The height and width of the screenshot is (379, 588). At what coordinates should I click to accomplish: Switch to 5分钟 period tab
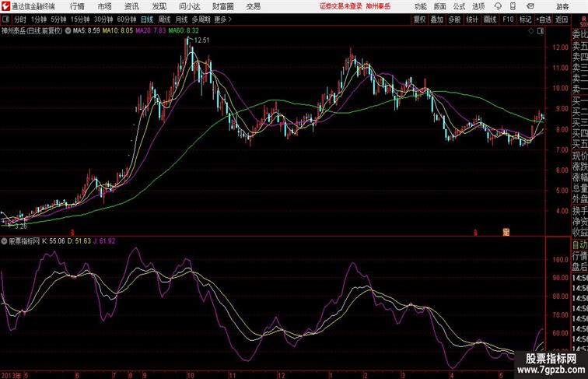pyautogui.click(x=58, y=19)
